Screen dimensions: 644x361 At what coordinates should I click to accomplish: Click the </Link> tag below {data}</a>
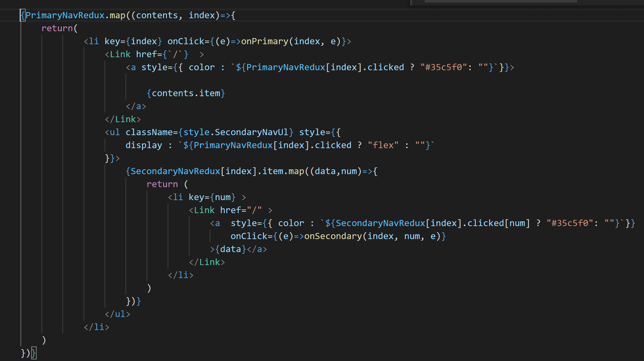coord(207,262)
